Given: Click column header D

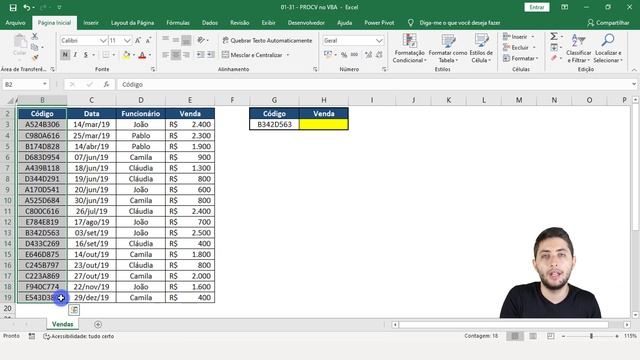Looking at the screenshot, I should coord(140,100).
